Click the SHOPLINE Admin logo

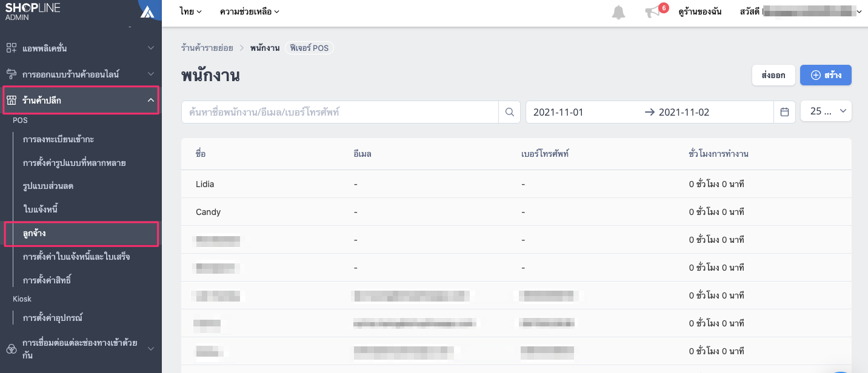(x=33, y=11)
